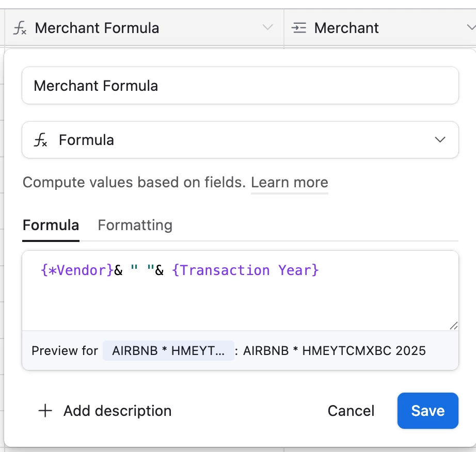Click the Merchant column header label
476x452 pixels.
346,28
